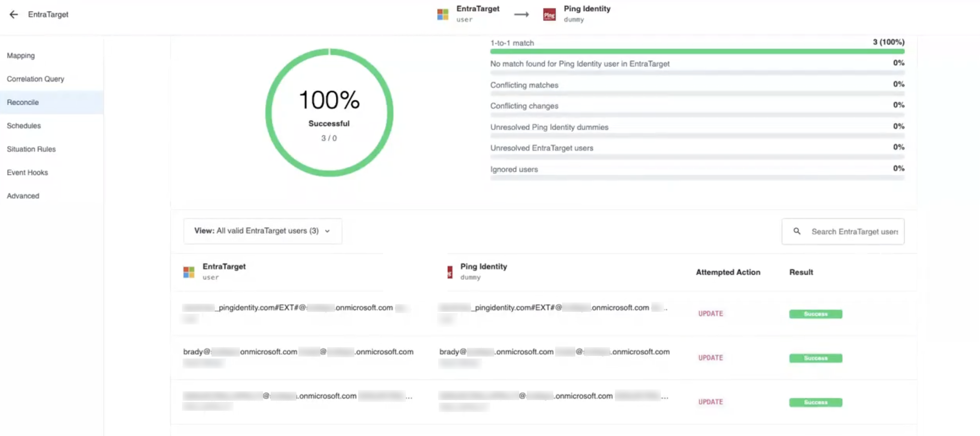Click 'No match found for Ping Identity user' label
This screenshot has height=436, width=980.
click(x=580, y=64)
